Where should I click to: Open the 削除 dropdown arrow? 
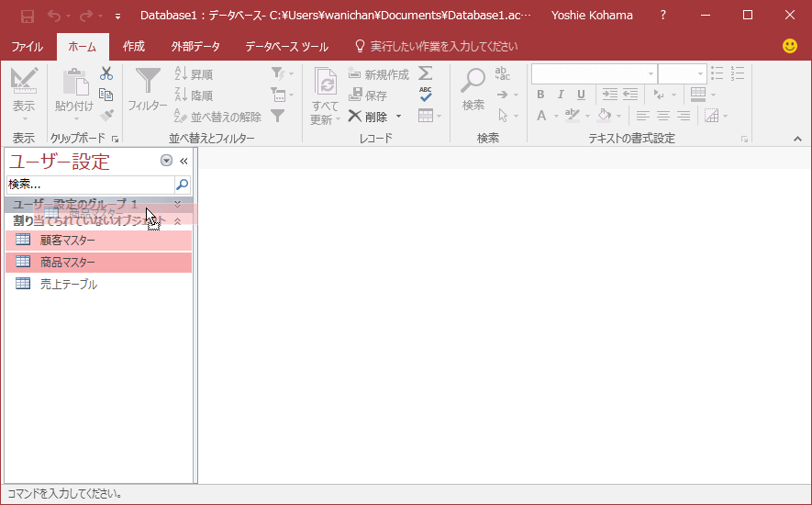click(x=398, y=117)
